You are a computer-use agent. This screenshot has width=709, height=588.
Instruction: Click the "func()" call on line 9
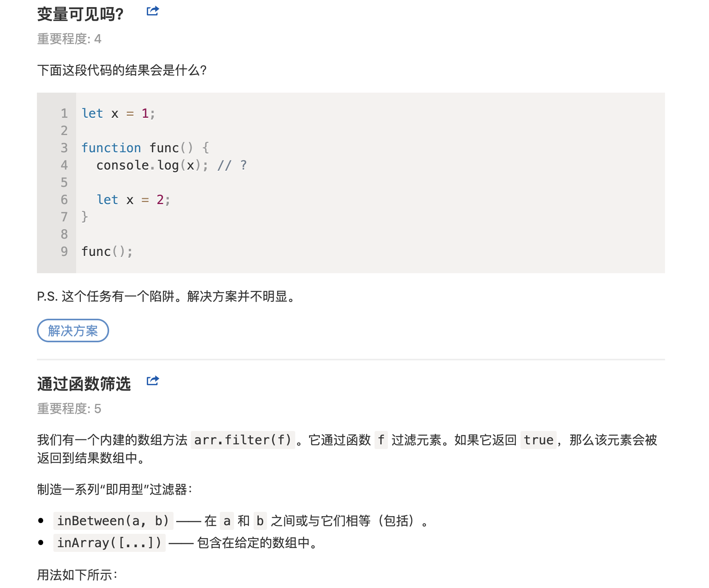[106, 251]
